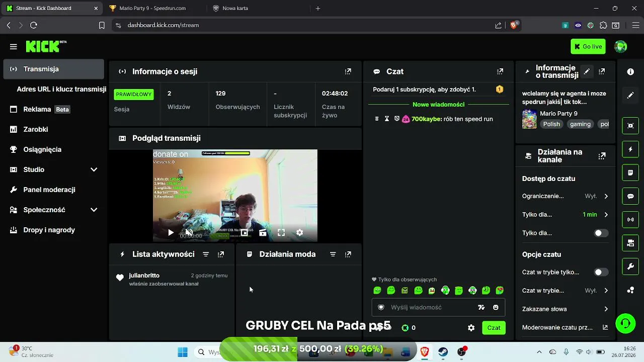Delete 700kaybe's message with the trash icon
The height and width of the screenshot is (362, 644).
[376, 119]
